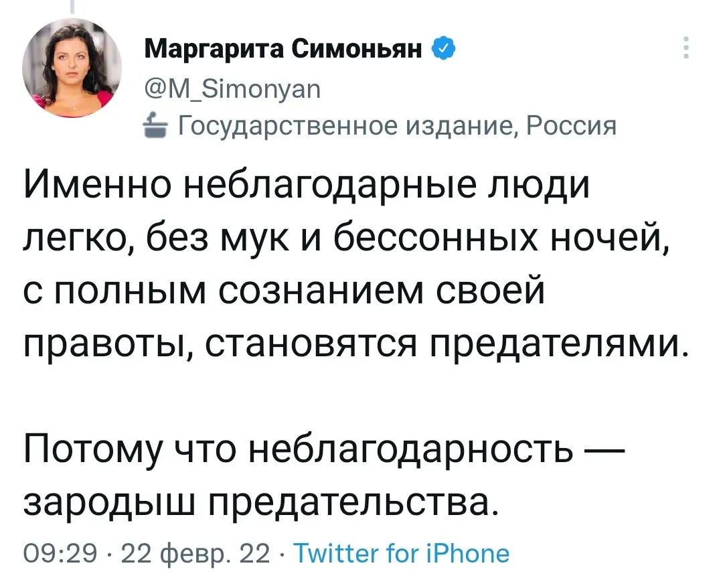Click the word предателями in the tweet

[556, 343]
